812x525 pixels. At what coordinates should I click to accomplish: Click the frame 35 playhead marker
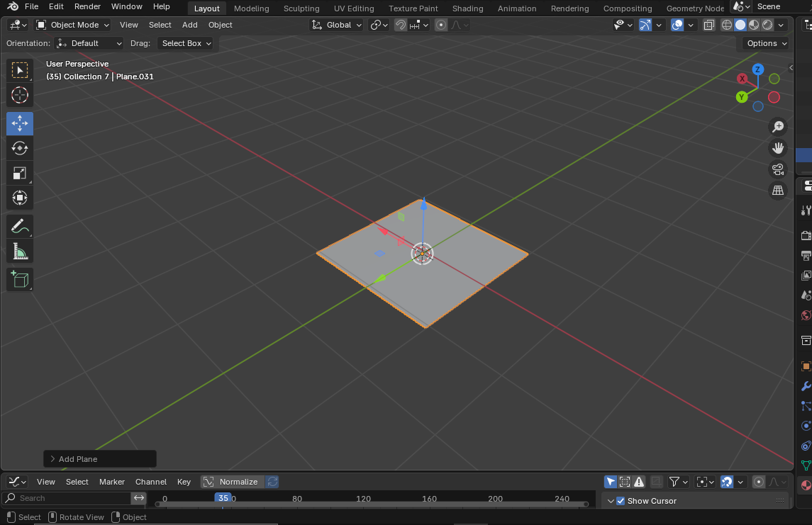[x=223, y=497]
